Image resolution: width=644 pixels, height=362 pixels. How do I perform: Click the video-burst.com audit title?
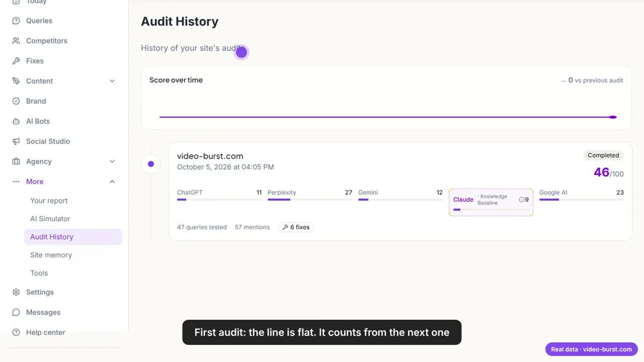210,156
